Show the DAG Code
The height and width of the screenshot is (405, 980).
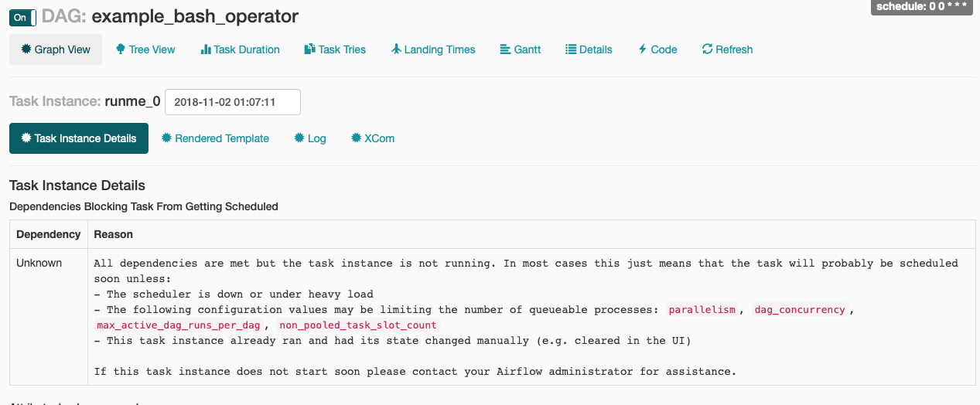(657, 49)
